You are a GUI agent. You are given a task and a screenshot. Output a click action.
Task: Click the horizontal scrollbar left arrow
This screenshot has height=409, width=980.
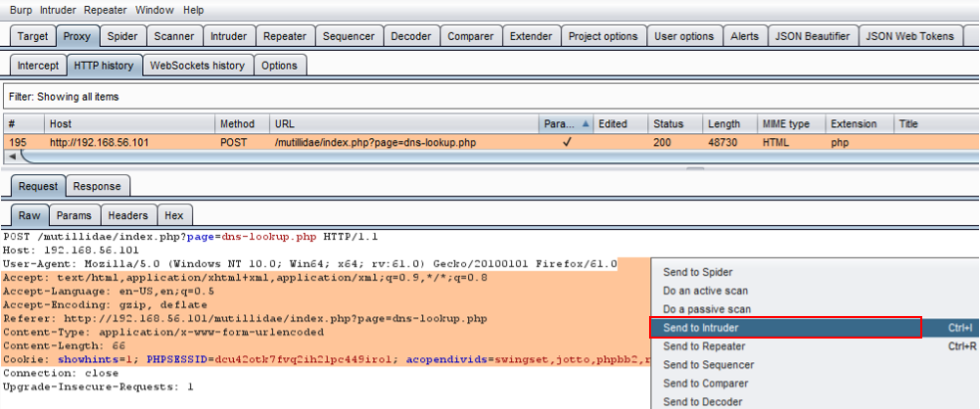[11, 157]
